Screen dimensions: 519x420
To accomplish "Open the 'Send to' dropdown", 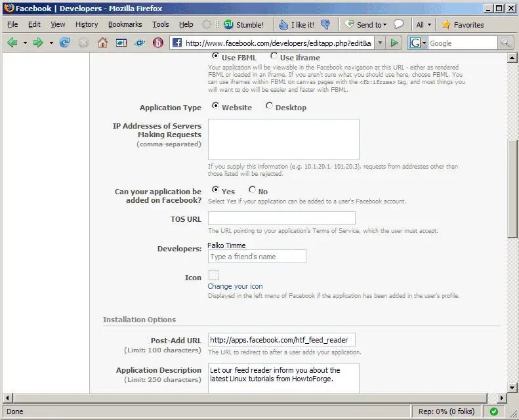I will click(365, 24).
